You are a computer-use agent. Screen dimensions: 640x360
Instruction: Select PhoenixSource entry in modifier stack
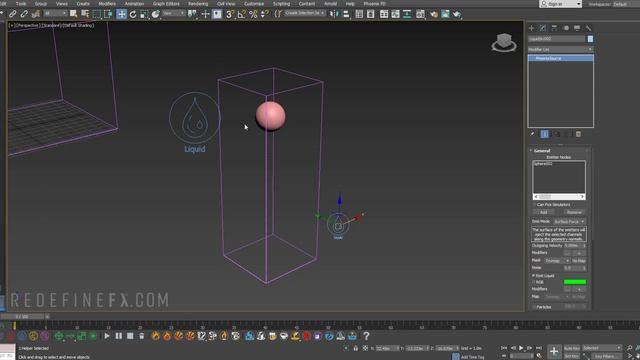click(x=561, y=58)
